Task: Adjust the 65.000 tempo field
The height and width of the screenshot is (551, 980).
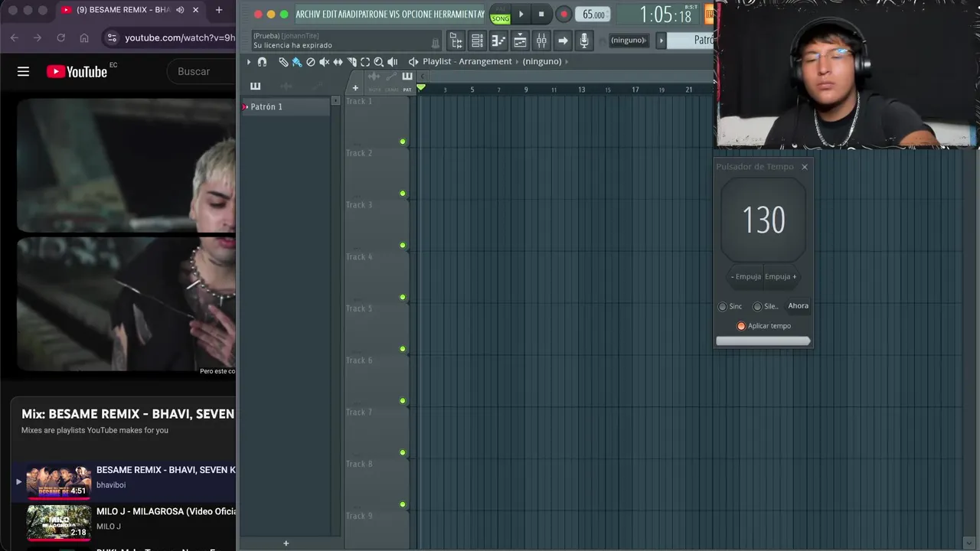Action: [x=593, y=15]
